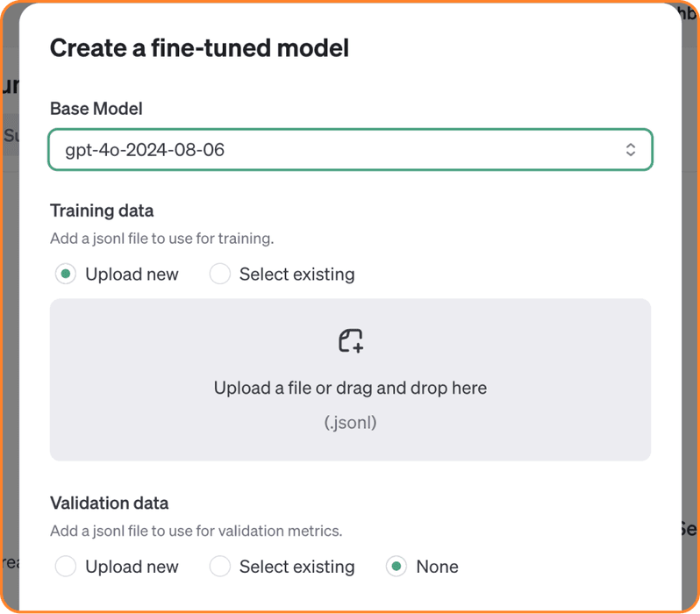Open the Base Model dropdown

(x=350, y=150)
